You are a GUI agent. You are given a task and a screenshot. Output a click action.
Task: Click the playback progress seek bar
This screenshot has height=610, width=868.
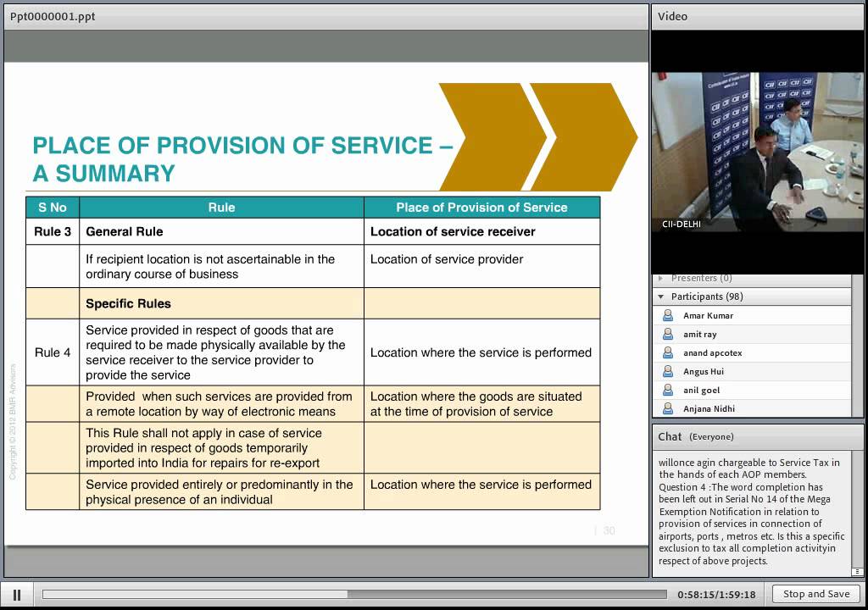tap(354, 594)
